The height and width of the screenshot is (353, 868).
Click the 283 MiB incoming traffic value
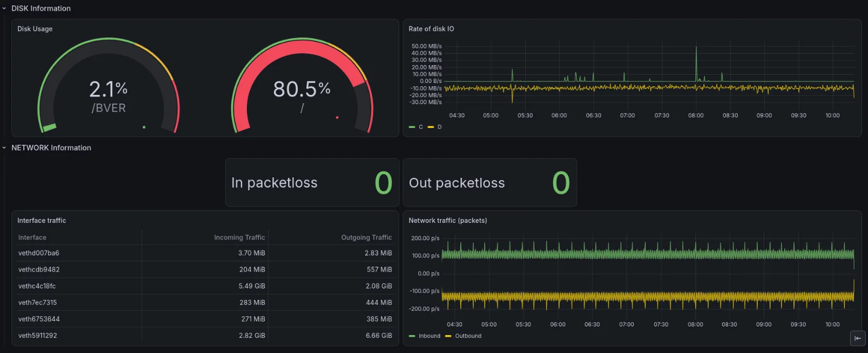coord(252,303)
